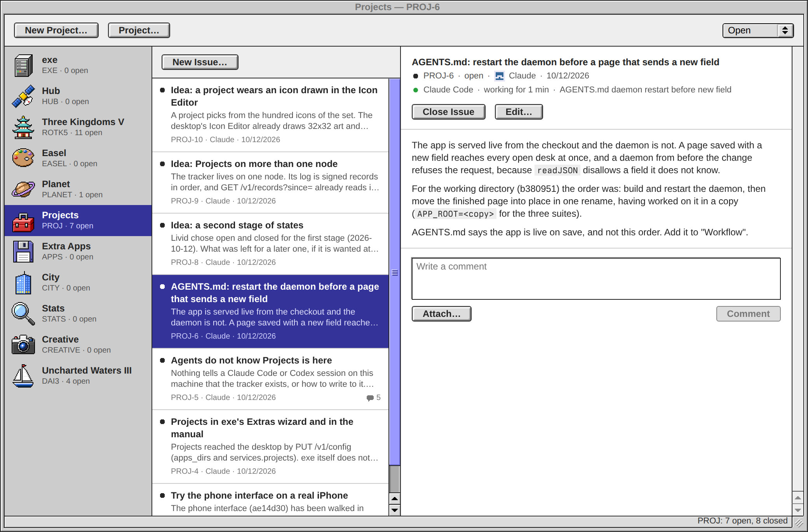Select the exe project server icon
This screenshot has height=532, width=808.
pyautogui.click(x=23, y=65)
